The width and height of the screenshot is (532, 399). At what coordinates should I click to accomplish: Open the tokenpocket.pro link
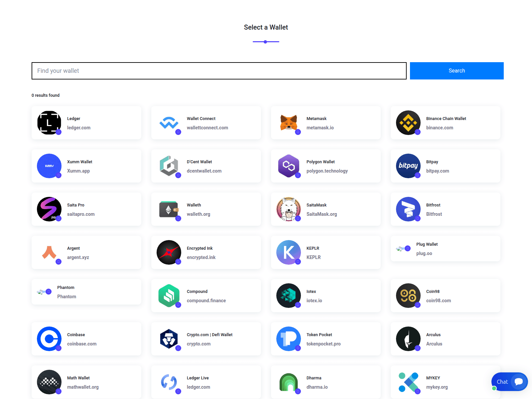(x=324, y=344)
